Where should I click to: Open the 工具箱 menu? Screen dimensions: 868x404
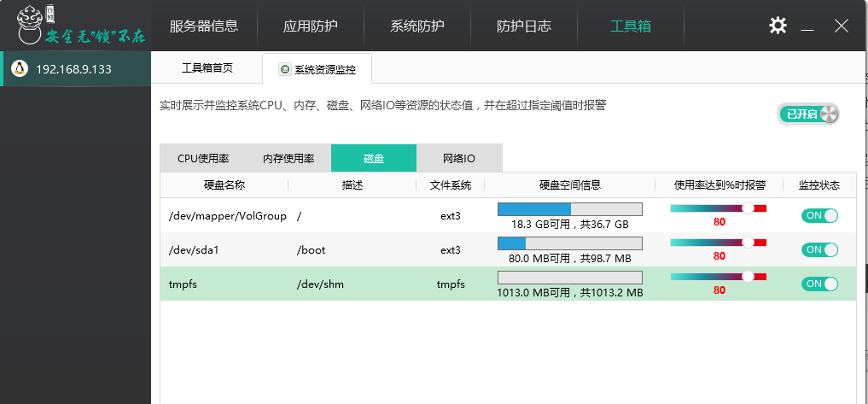click(x=631, y=26)
